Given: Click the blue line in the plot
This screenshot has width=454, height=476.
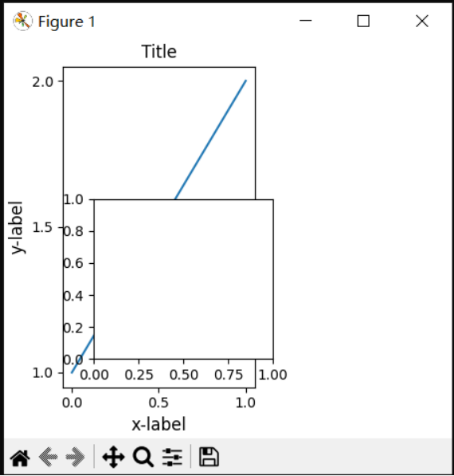Looking at the screenshot, I should pos(210,140).
